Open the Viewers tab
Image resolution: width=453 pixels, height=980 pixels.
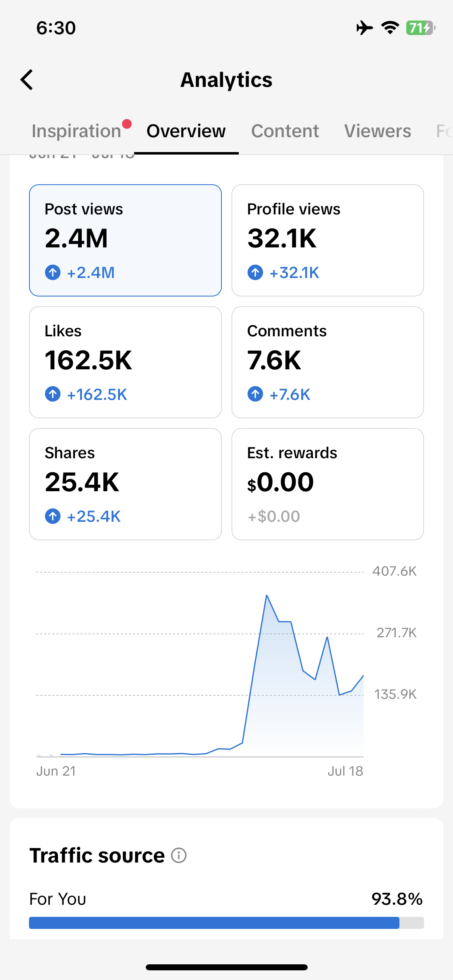(378, 131)
